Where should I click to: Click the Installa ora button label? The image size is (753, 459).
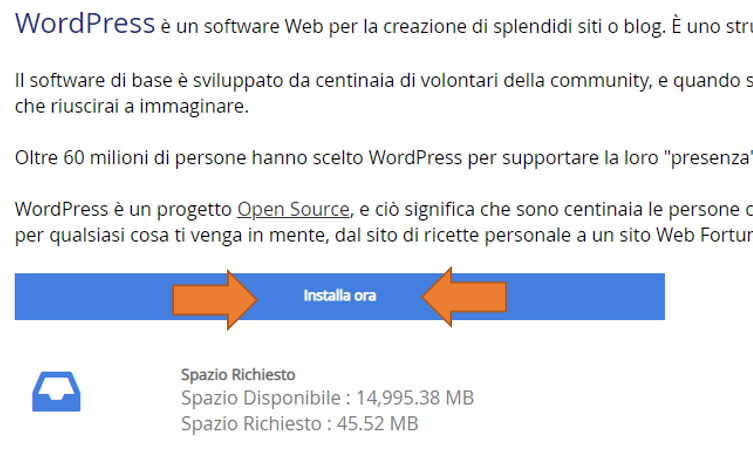(340, 296)
